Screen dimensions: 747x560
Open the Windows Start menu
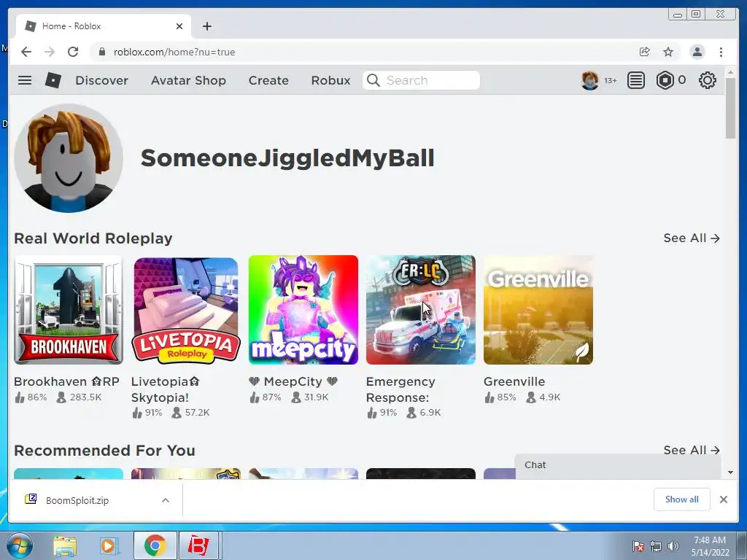click(x=20, y=545)
